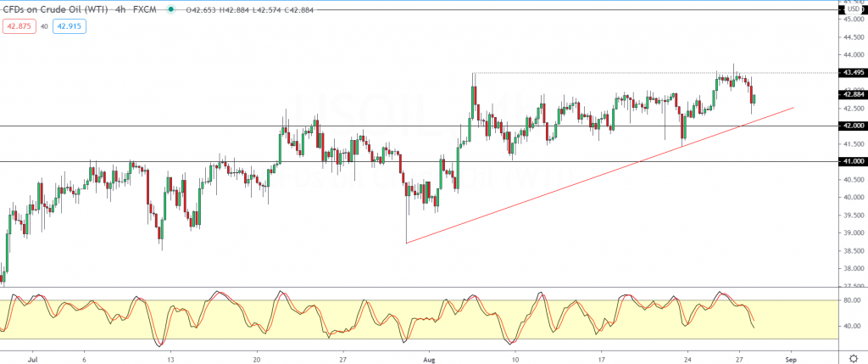
Task: Click the blue buy price 42.915
Action: 70,25
